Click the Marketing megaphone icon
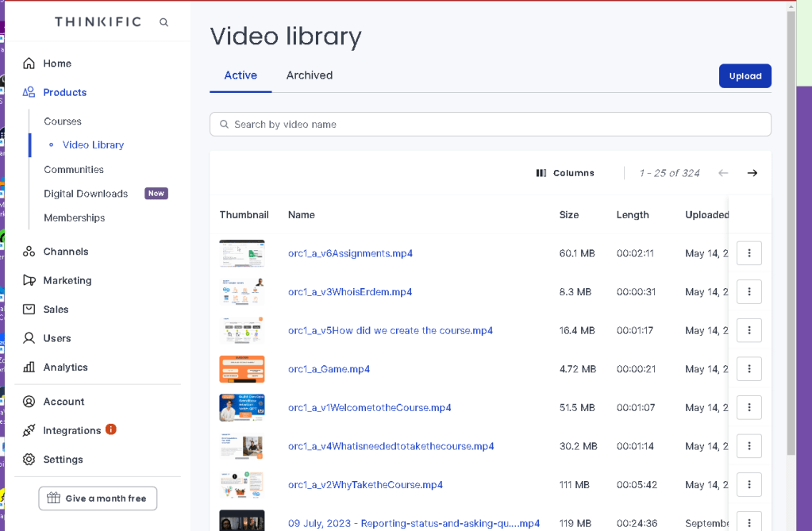812x531 pixels. (x=29, y=280)
